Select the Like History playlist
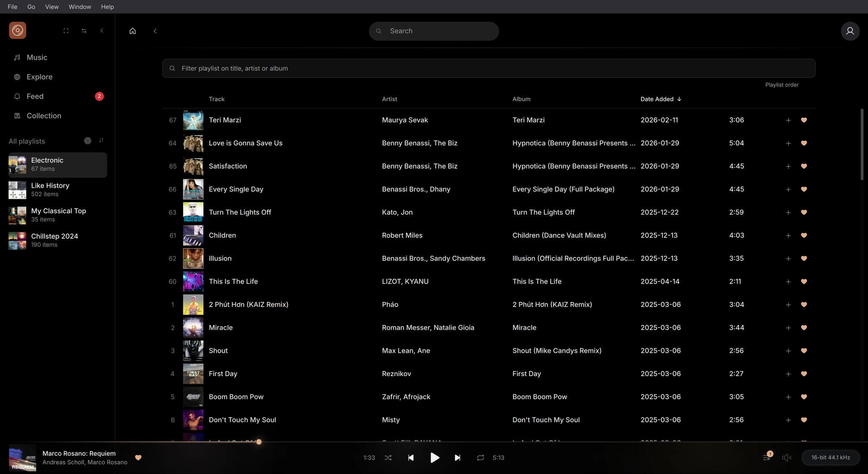This screenshot has height=474, width=868. coord(58,190)
